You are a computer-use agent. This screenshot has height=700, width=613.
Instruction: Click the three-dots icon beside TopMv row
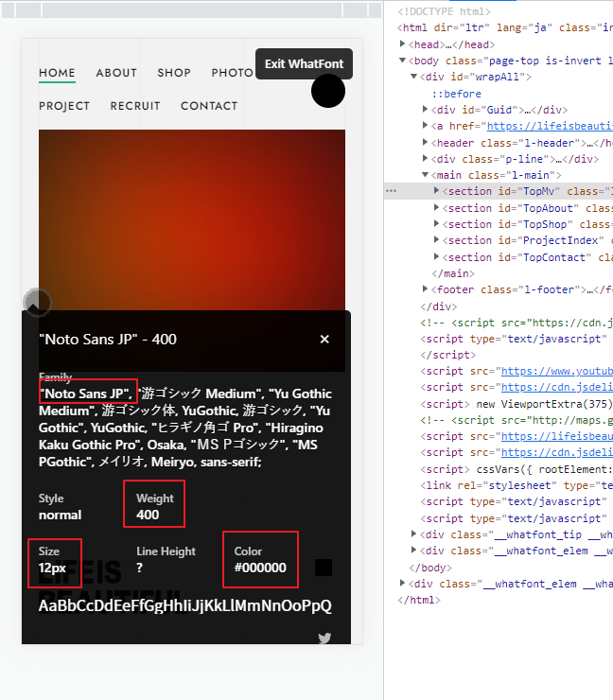pos(391,191)
